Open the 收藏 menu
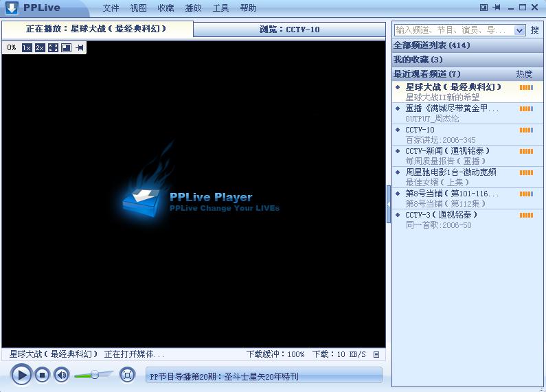 [x=166, y=8]
